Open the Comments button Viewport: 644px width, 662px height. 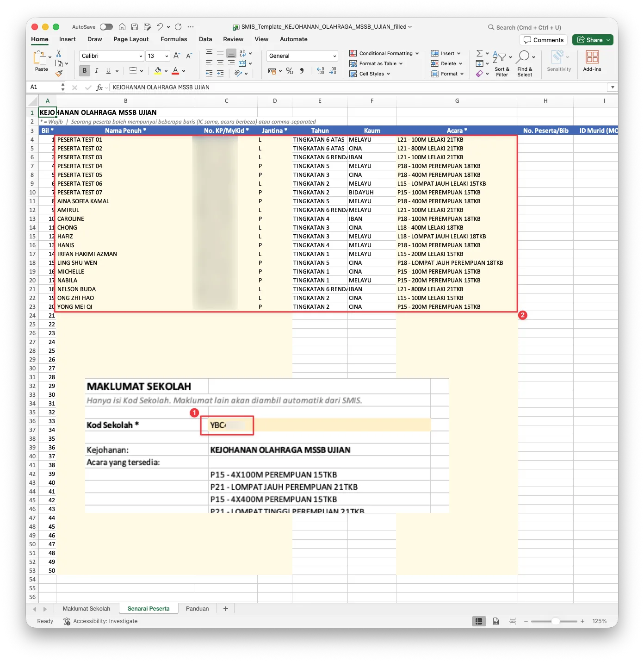544,40
